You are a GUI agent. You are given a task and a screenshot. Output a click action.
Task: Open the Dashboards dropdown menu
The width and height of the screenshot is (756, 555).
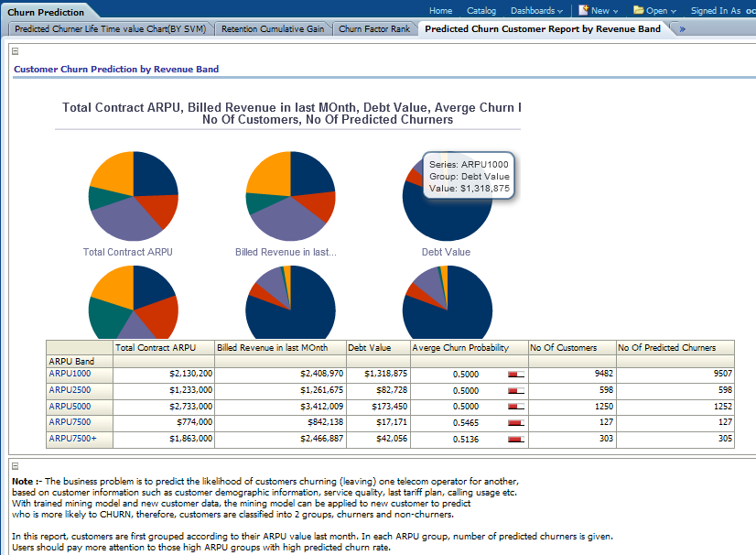pyautogui.click(x=536, y=11)
